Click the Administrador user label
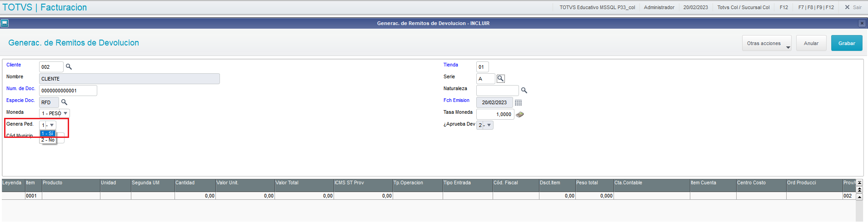868x223 pixels. (659, 7)
